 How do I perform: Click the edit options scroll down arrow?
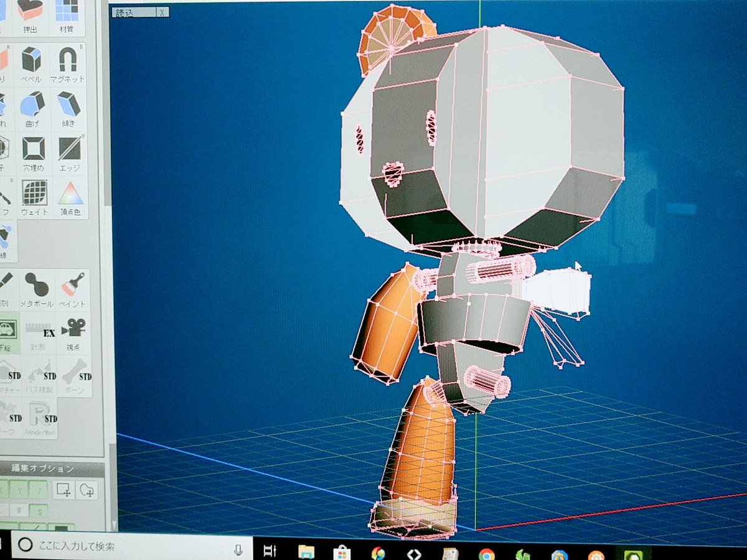pyautogui.click(x=113, y=524)
